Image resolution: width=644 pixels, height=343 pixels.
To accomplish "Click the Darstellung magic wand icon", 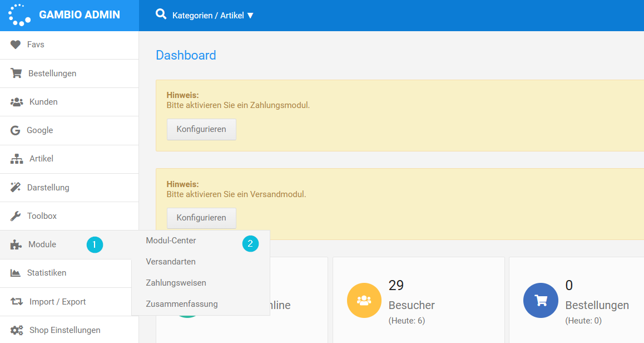I will pyautogui.click(x=16, y=187).
